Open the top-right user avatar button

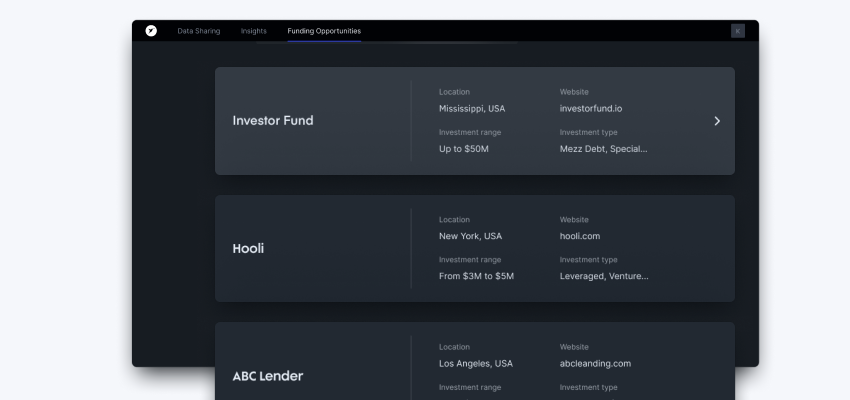click(x=738, y=31)
